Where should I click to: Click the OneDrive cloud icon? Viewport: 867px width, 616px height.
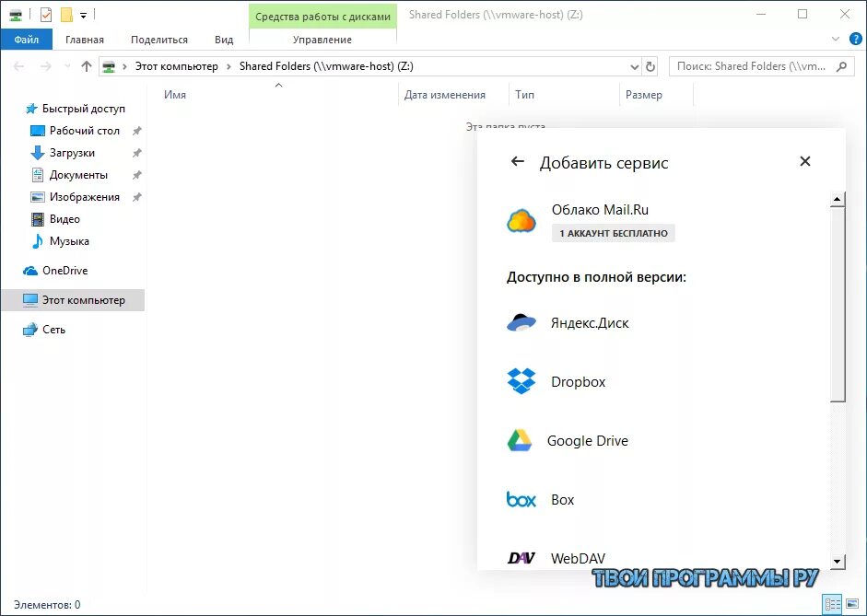(x=30, y=271)
